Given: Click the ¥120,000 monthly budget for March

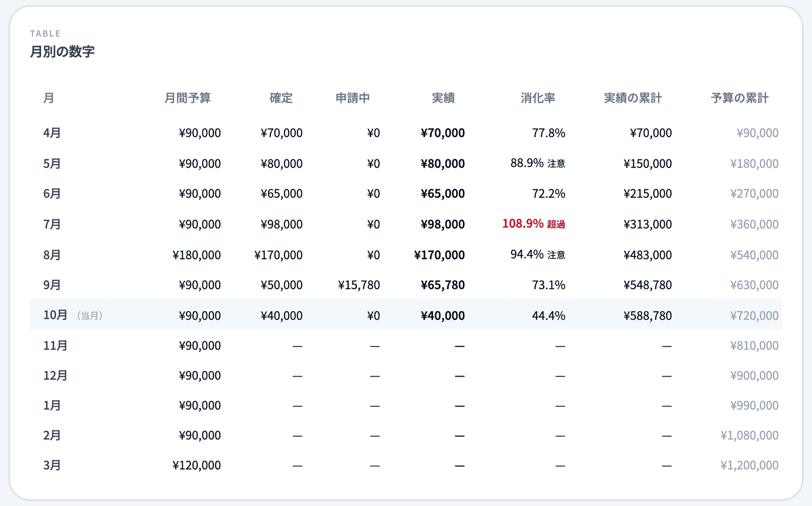Looking at the screenshot, I should (x=196, y=465).
